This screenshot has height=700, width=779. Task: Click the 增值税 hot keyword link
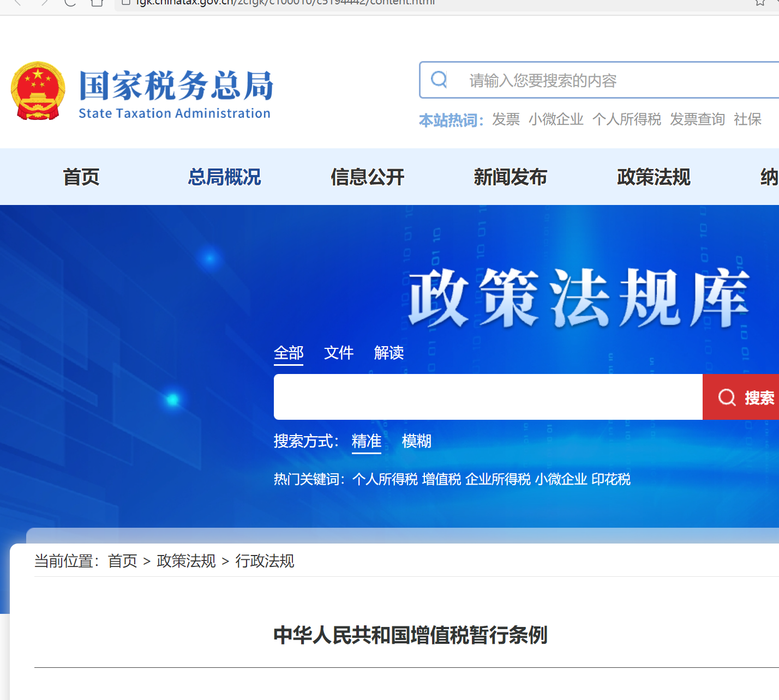coord(440,479)
